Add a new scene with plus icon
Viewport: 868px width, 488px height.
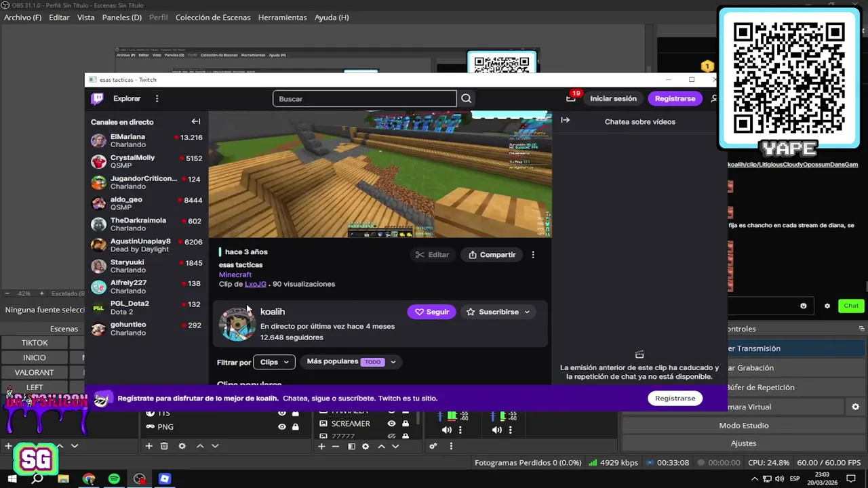[8, 446]
